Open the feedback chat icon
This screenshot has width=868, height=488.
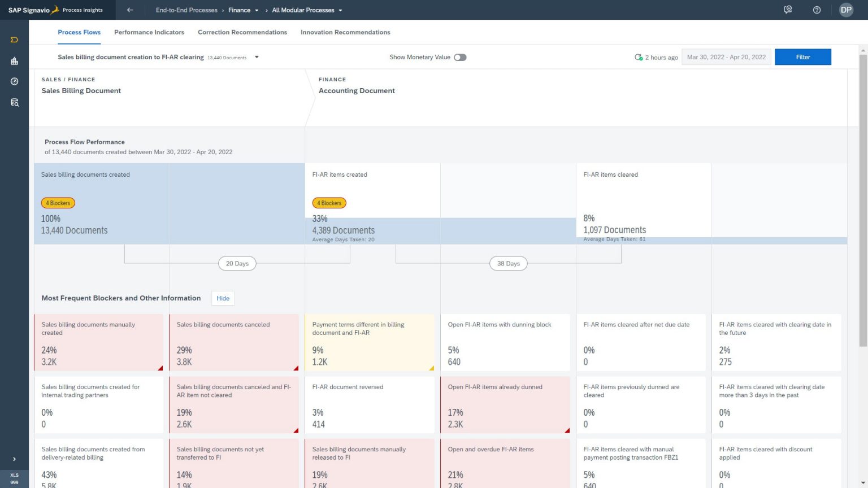(788, 10)
